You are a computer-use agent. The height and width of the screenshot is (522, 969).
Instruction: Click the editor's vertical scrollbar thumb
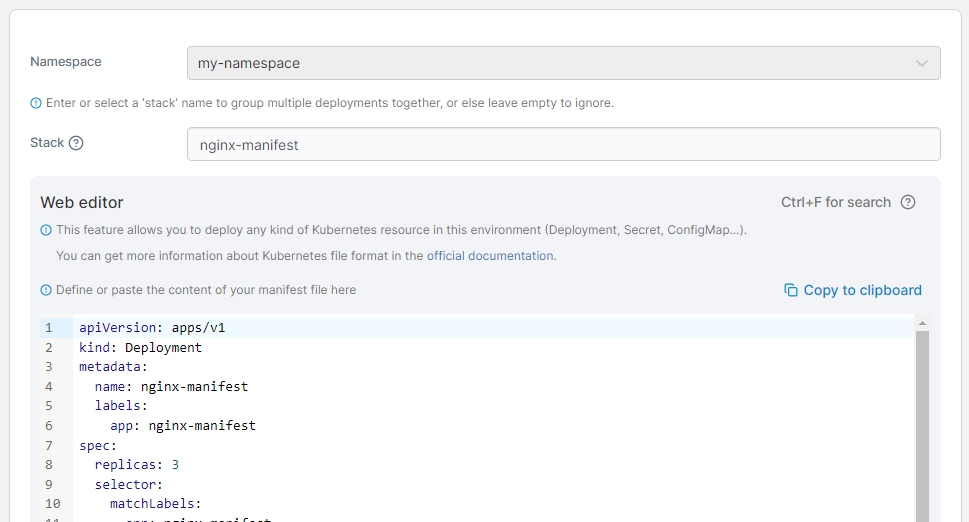point(922,420)
